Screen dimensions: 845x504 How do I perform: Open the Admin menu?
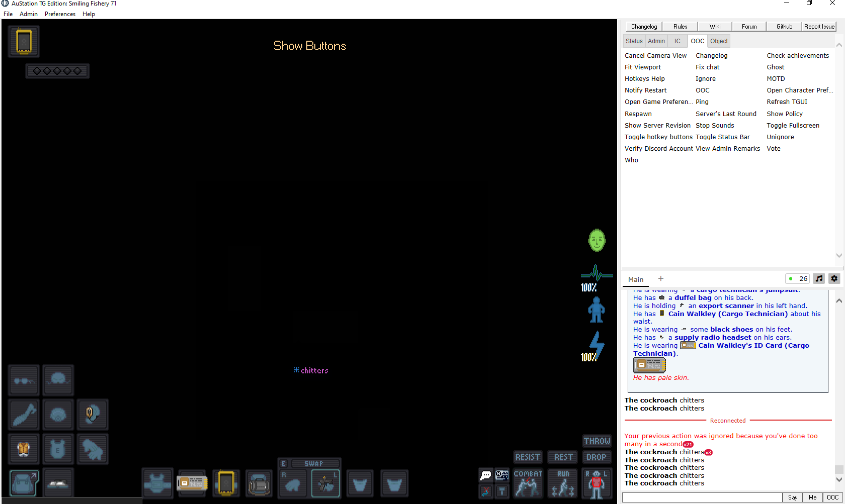coord(29,14)
